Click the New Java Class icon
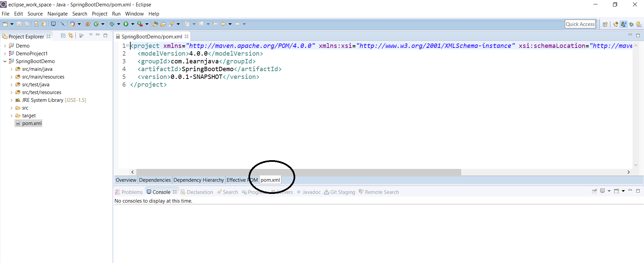644x263 pixels. coord(96,24)
